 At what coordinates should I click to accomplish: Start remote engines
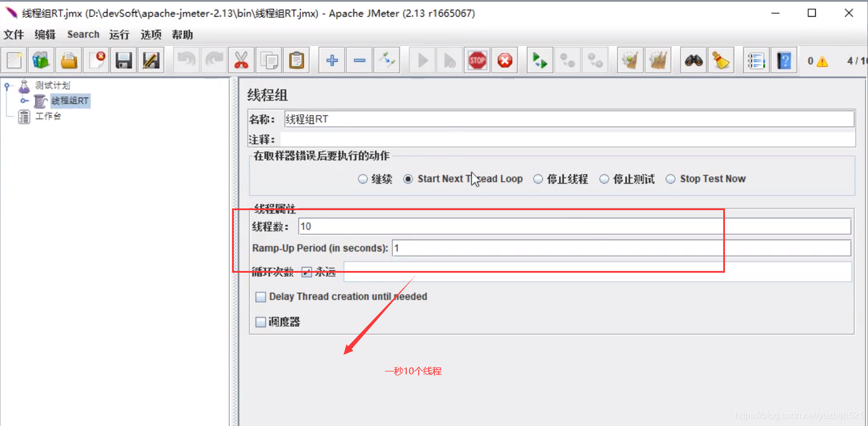click(x=540, y=60)
